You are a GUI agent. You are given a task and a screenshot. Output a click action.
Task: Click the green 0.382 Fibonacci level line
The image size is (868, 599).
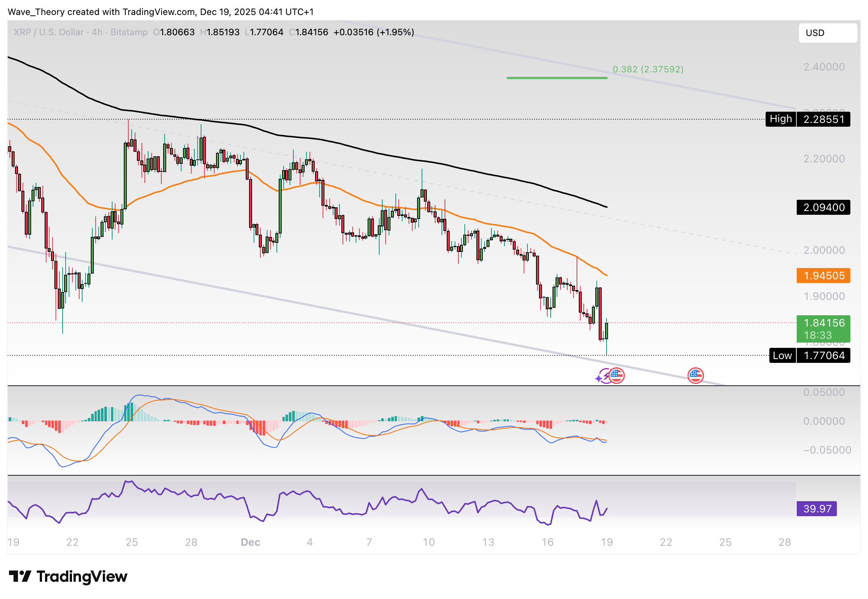point(557,78)
